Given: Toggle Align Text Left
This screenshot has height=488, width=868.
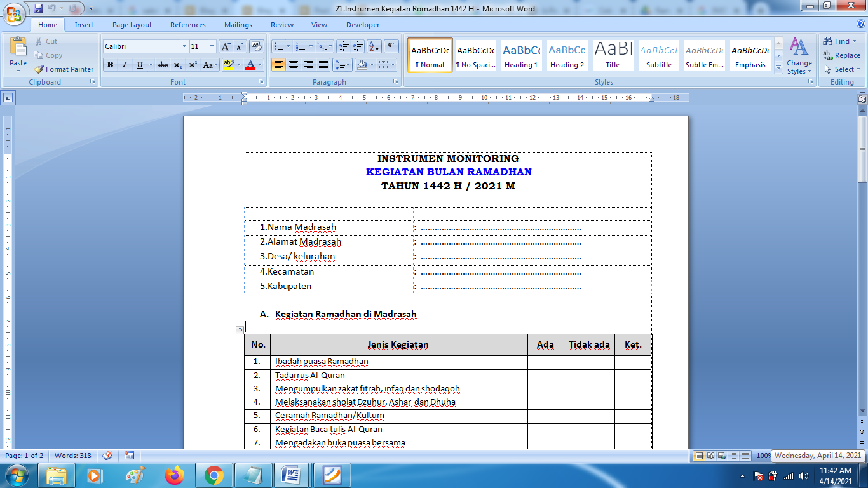Looking at the screenshot, I should tap(278, 65).
